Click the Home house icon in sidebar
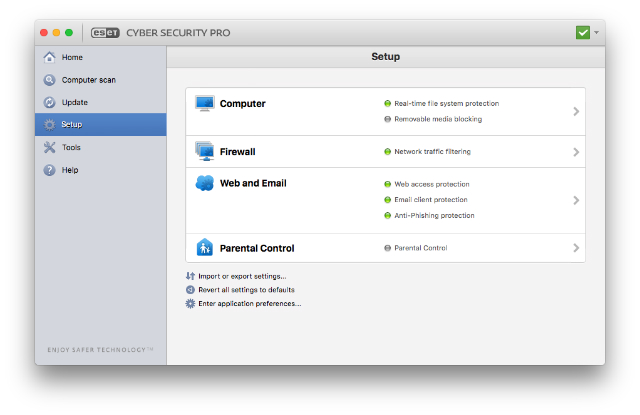Viewport: 640px width, 415px height. [49, 57]
